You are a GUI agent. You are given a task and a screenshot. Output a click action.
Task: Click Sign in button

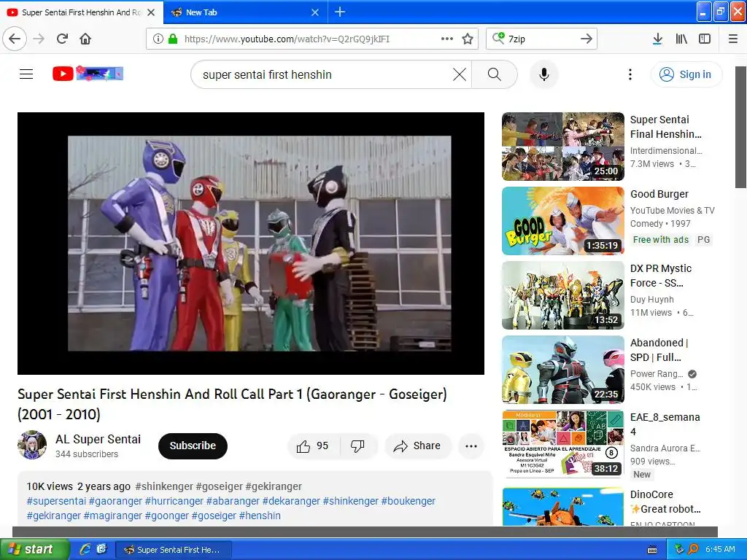pyautogui.click(x=686, y=74)
